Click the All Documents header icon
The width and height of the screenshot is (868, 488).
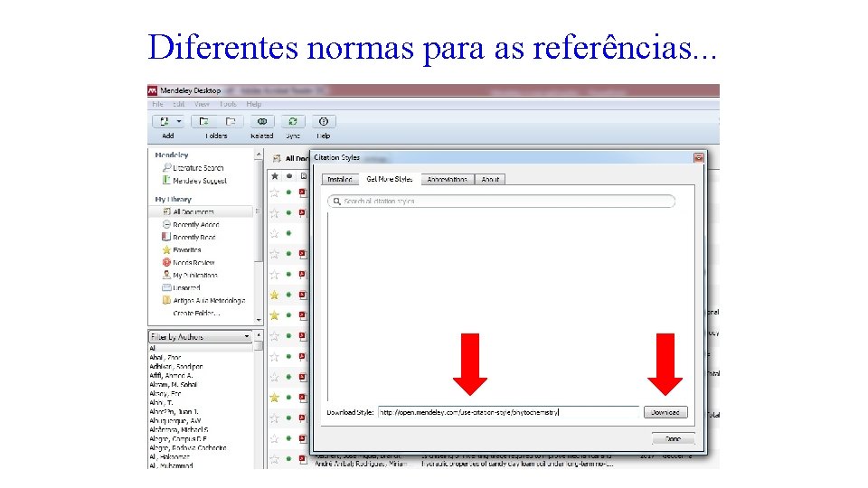[x=277, y=158]
